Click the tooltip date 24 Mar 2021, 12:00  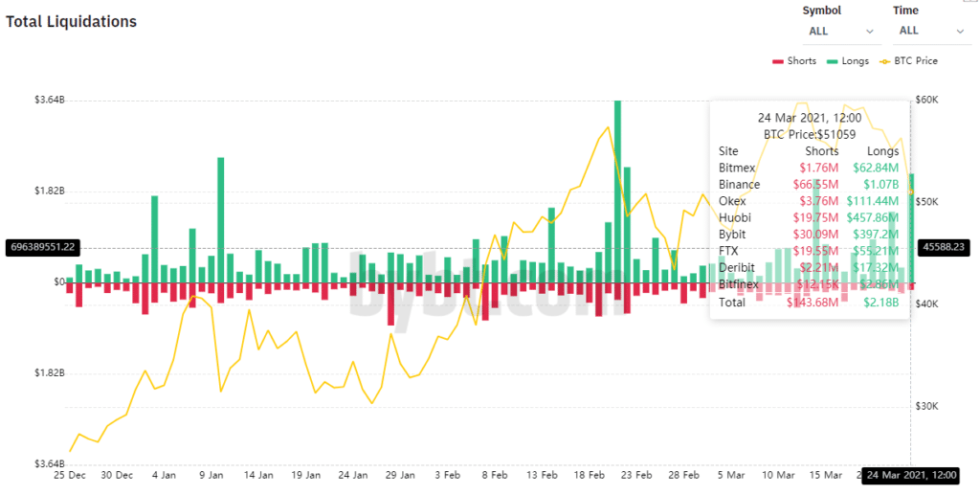[810, 118]
